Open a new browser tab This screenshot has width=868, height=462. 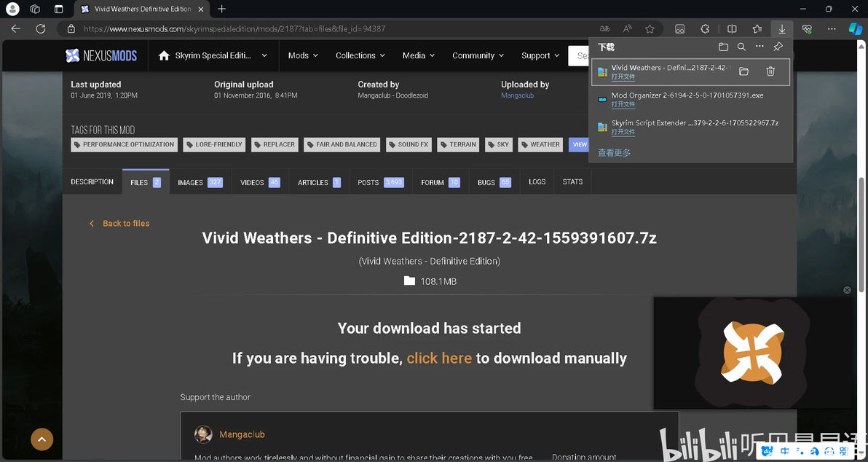222,9
